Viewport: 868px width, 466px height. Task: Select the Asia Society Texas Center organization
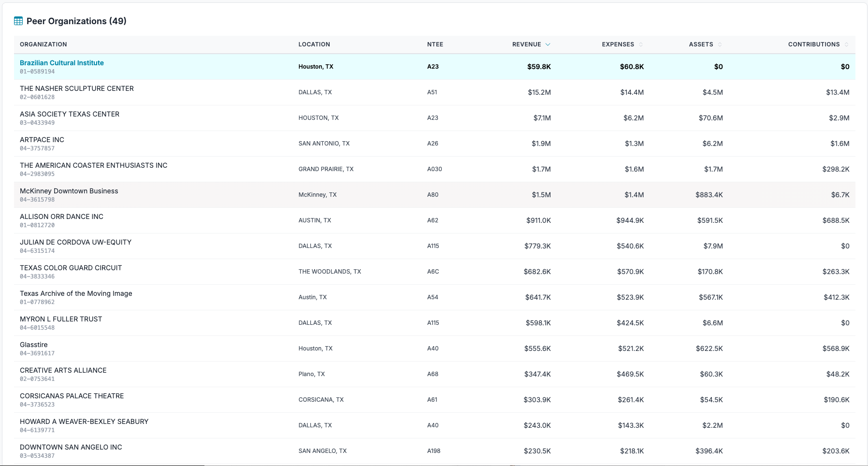coord(70,114)
